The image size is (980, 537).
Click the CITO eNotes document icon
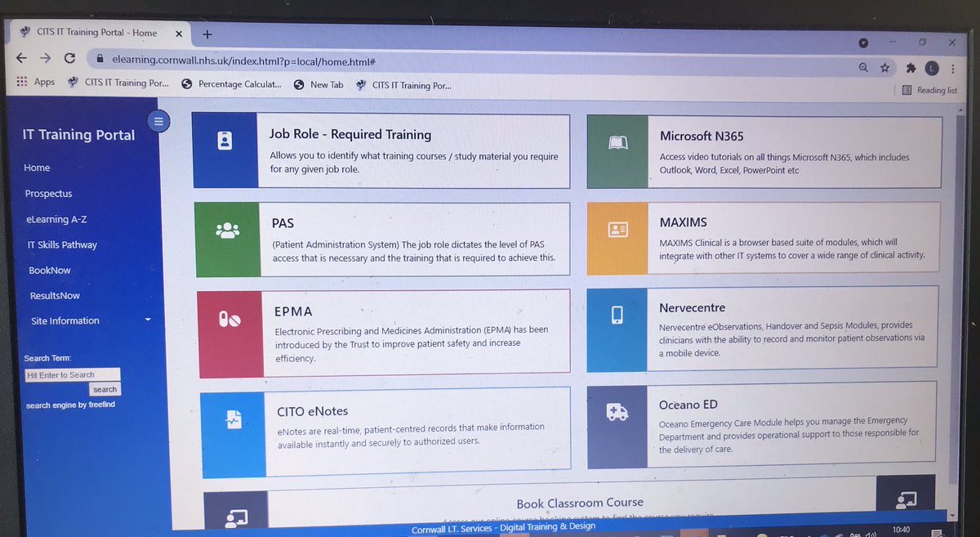[233, 419]
